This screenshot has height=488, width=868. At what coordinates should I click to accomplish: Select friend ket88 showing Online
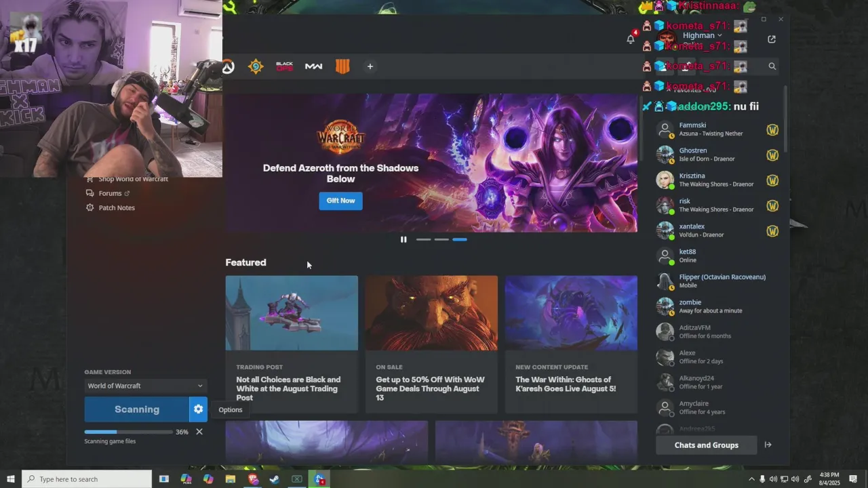717,256
